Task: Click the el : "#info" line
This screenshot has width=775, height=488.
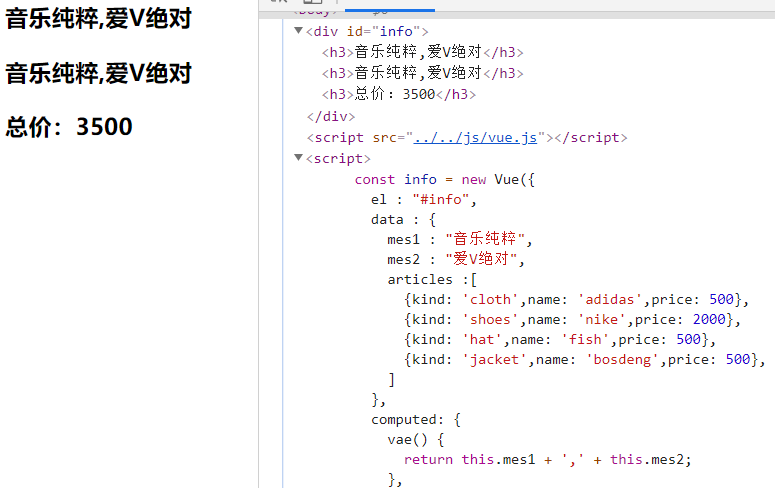Action: pyautogui.click(x=424, y=199)
